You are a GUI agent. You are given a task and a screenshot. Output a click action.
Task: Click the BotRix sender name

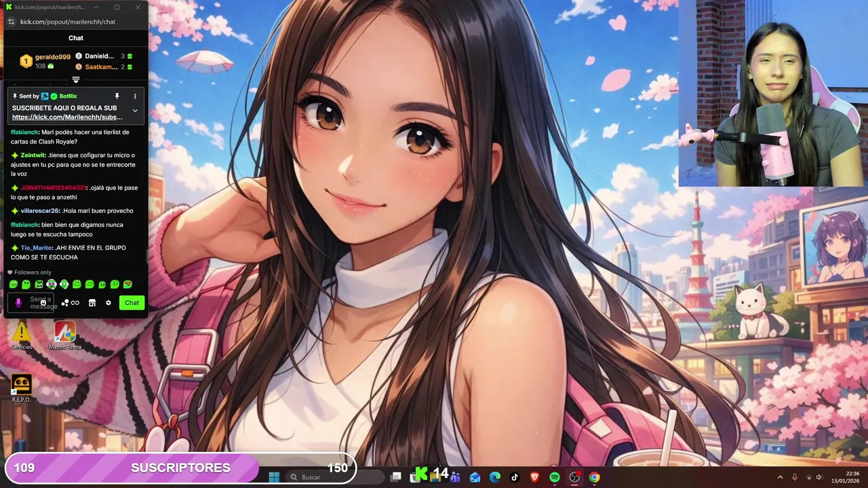coord(68,96)
